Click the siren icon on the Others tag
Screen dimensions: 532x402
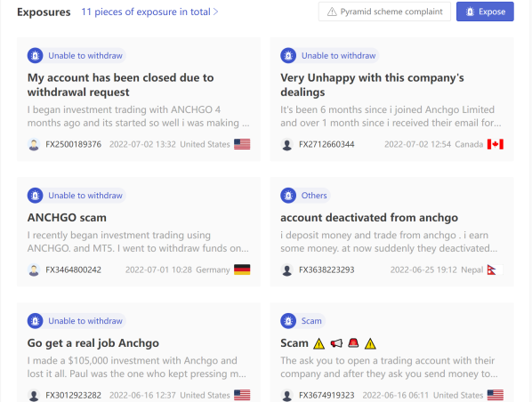point(288,196)
